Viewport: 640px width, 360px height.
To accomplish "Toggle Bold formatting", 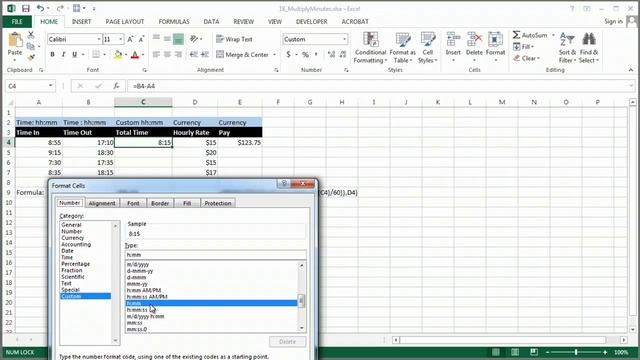I will coord(52,54).
